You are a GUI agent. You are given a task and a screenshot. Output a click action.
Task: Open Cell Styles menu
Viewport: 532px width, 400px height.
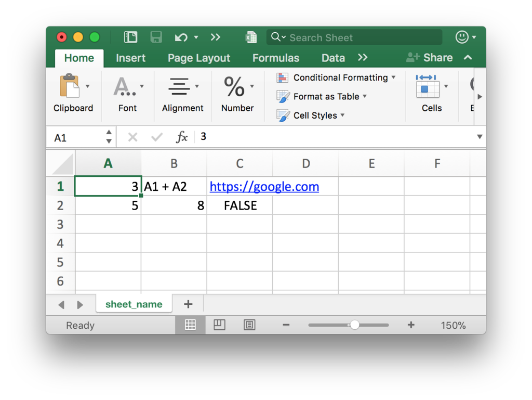pyautogui.click(x=311, y=115)
